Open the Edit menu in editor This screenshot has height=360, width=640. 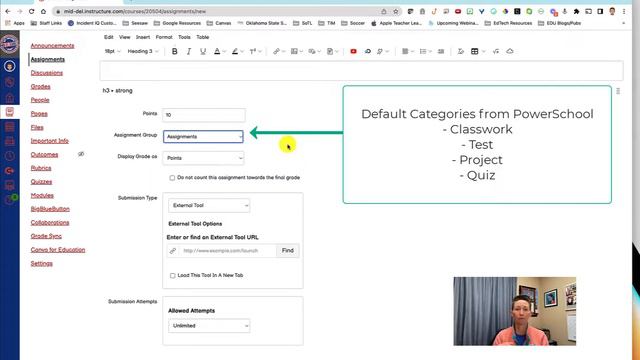(109, 37)
